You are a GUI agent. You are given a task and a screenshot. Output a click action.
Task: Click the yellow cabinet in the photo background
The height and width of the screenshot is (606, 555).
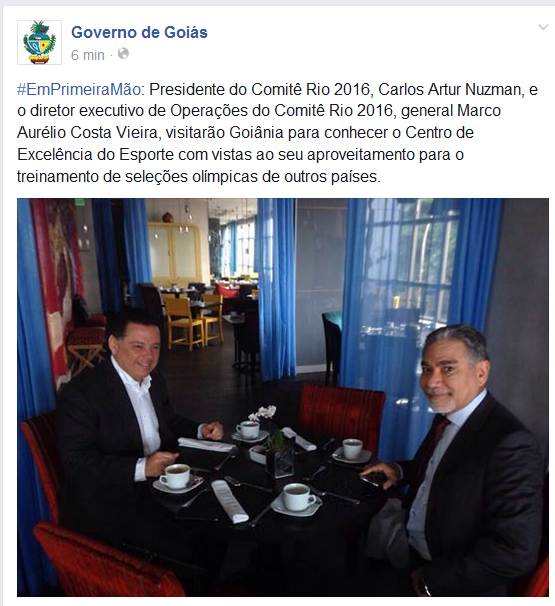[176, 253]
